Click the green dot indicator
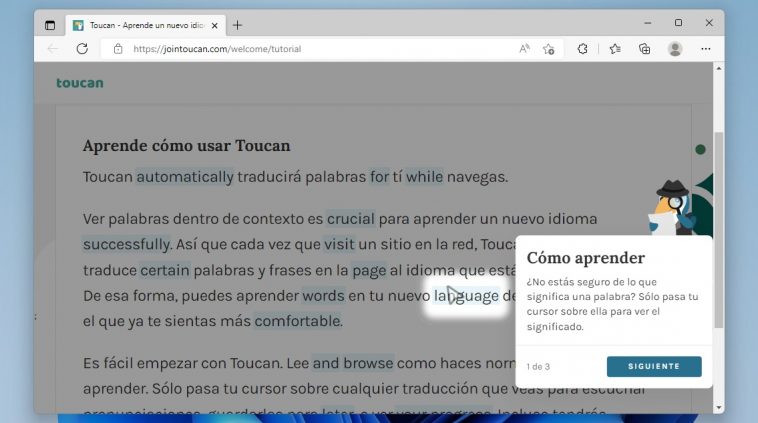 click(700, 150)
